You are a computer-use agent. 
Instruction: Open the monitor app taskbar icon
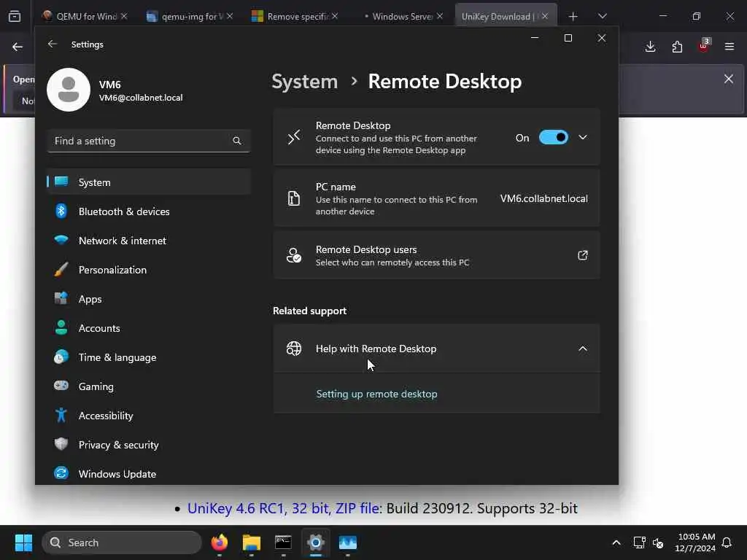(x=348, y=542)
